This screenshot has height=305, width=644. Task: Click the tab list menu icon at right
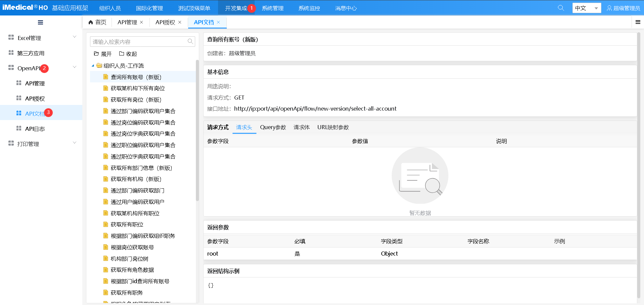click(x=638, y=22)
